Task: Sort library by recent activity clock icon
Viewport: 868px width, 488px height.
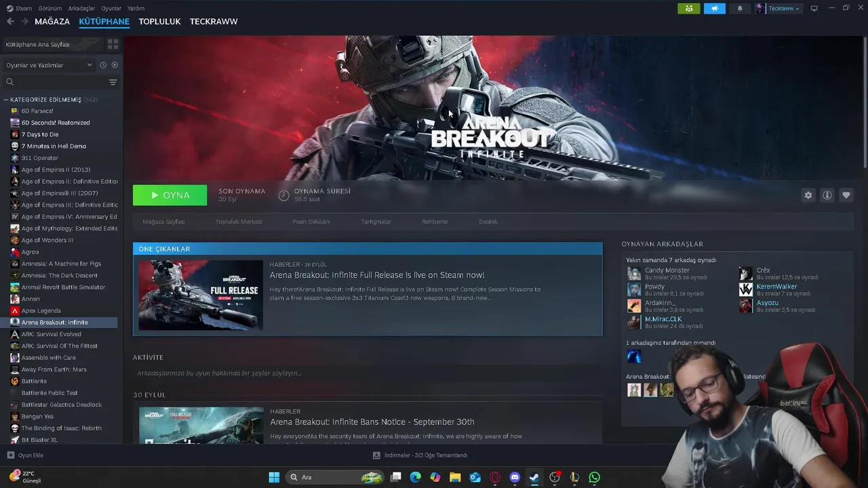Action: pyautogui.click(x=103, y=65)
